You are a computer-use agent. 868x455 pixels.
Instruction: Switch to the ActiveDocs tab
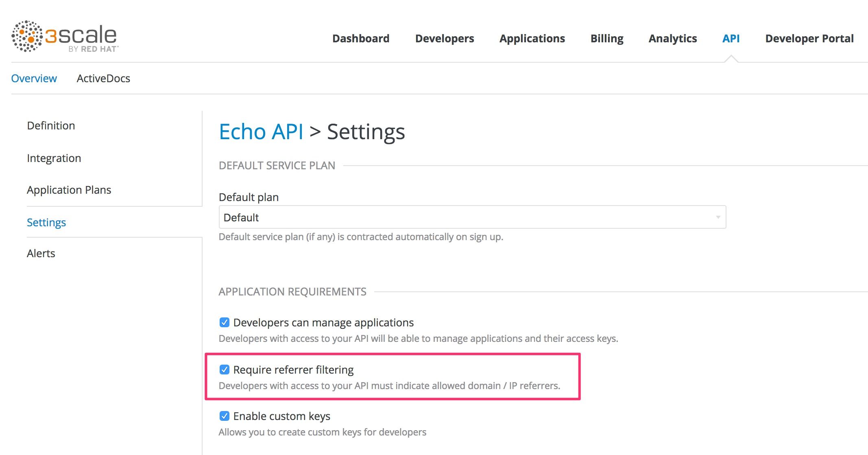pyautogui.click(x=103, y=78)
